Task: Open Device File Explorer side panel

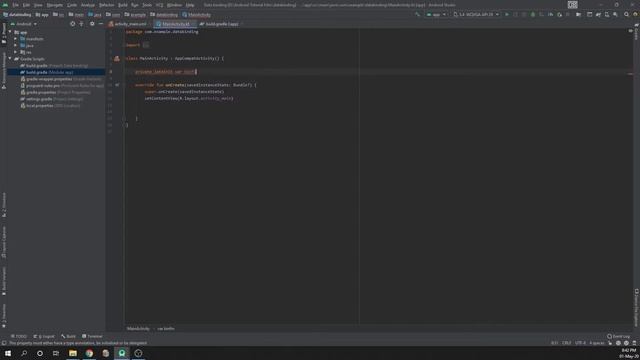Action: point(636,308)
